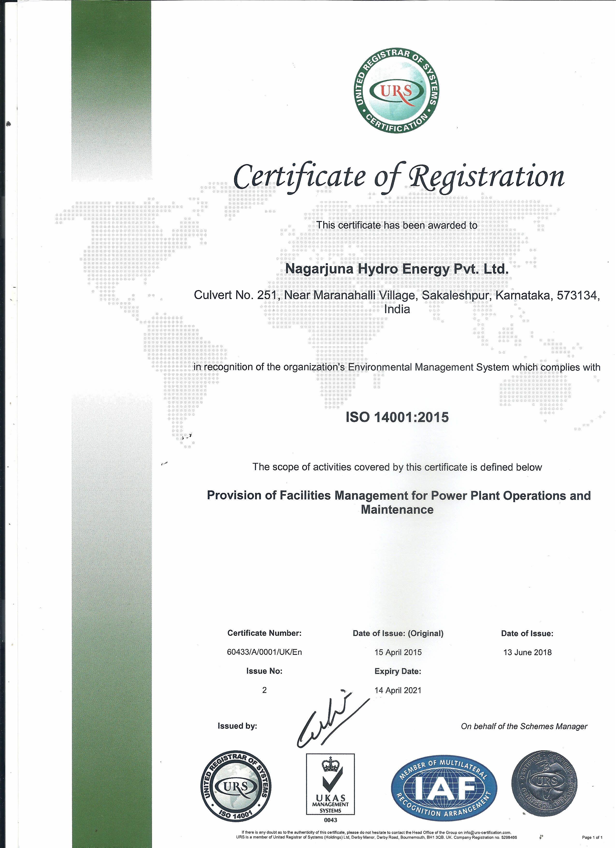Click the address line starting 'Culvert No. 251'
616x848 pixels.
tap(397, 295)
